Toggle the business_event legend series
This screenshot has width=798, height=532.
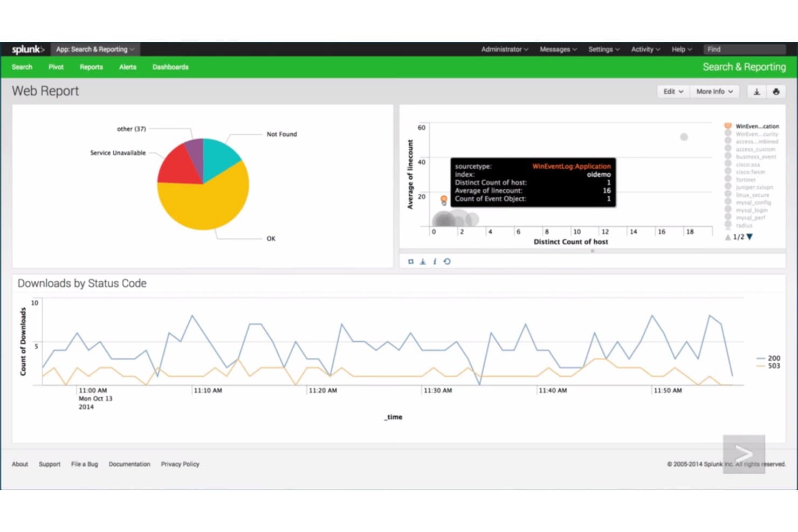pyautogui.click(x=751, y=157)
